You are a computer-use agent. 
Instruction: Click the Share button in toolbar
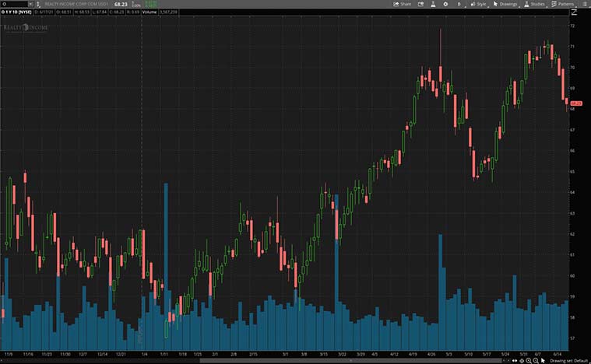point(402,4)
